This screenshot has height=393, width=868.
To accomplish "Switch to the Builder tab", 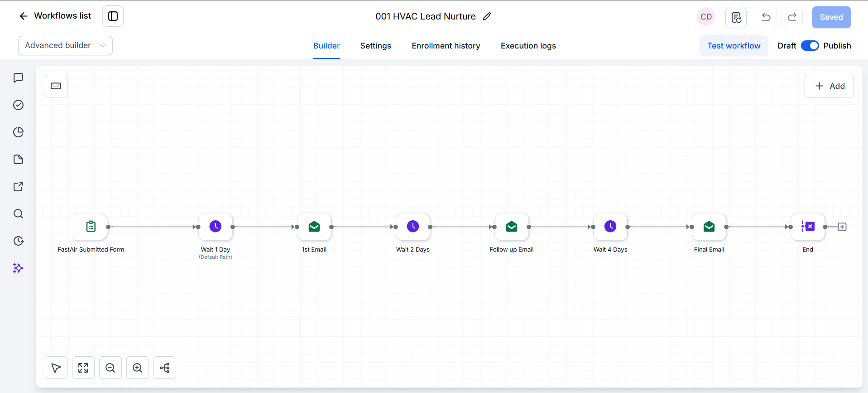I will 326,46.
